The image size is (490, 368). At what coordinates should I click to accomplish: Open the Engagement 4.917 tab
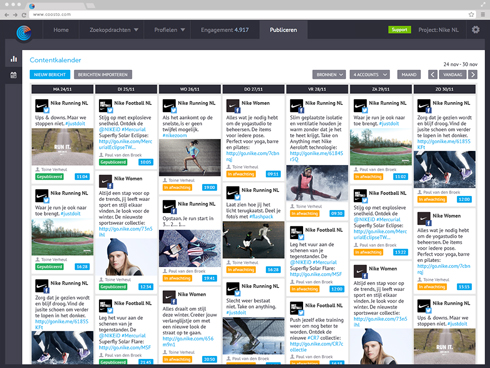(x=225, y=30)
